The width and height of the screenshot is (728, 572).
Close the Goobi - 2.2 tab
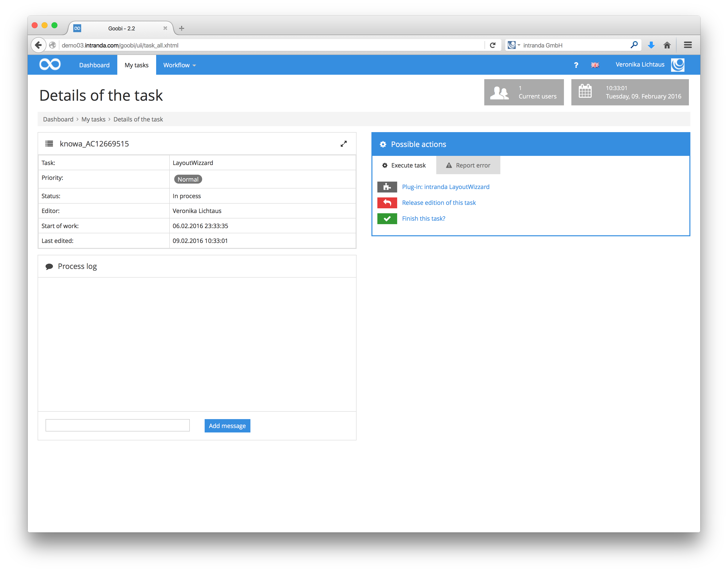(165, 28)
